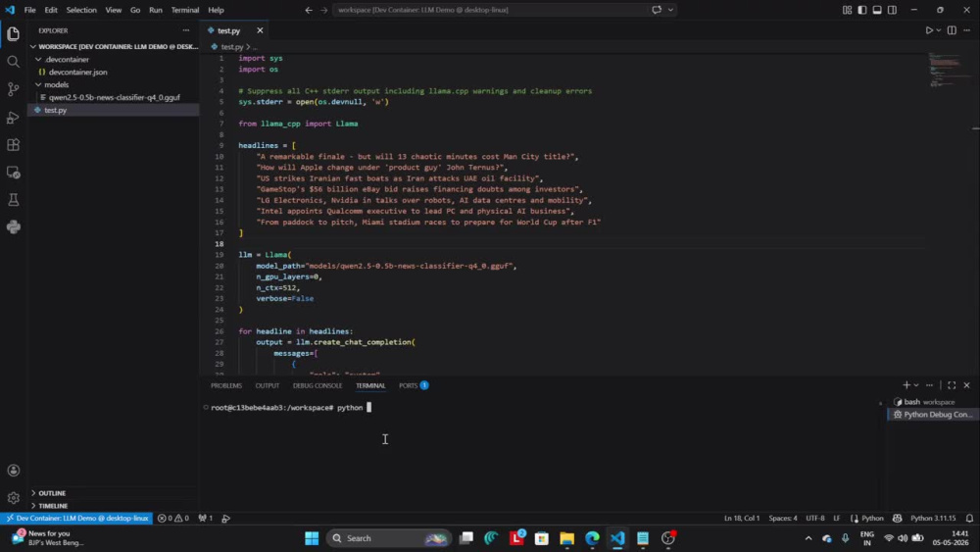Viewport: 980px width, 552px height.
Task: Collapse the models folder
Action: (38, 84)
